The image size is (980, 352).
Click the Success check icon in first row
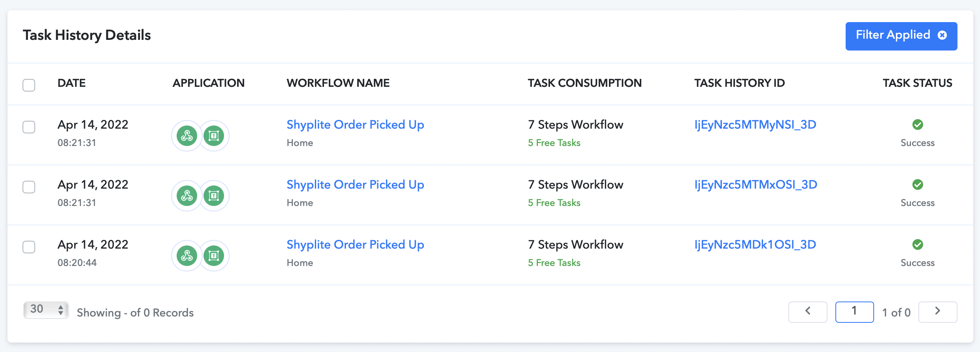pyautogui.click(x=918, y=125)
